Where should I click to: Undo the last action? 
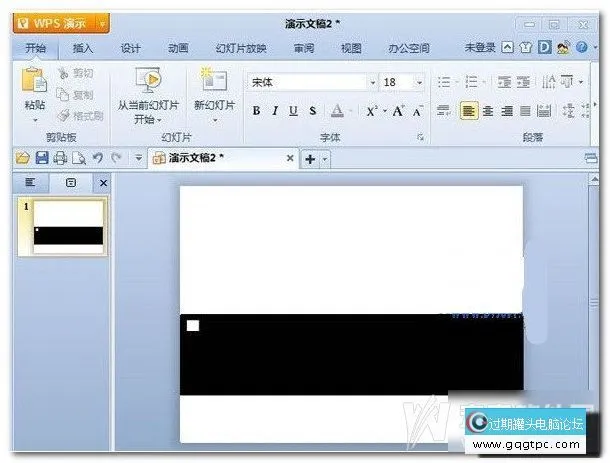pos(98,158)
